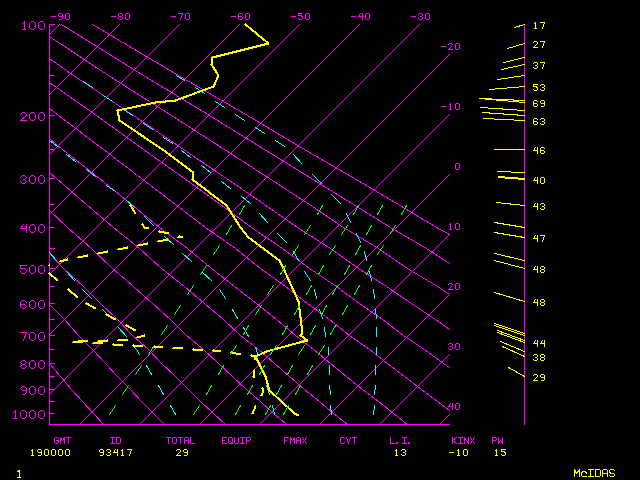Click the 700 pressure level label

pos(33,336)
